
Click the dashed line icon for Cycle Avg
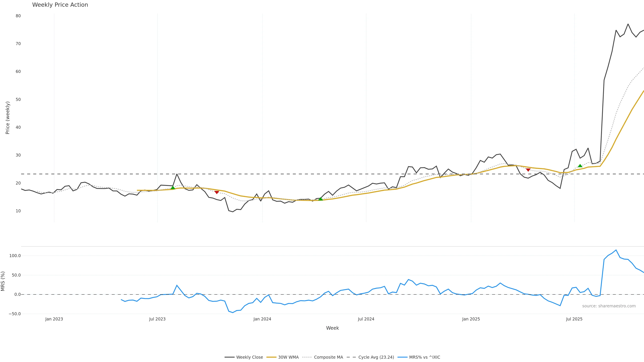point(351,357)
